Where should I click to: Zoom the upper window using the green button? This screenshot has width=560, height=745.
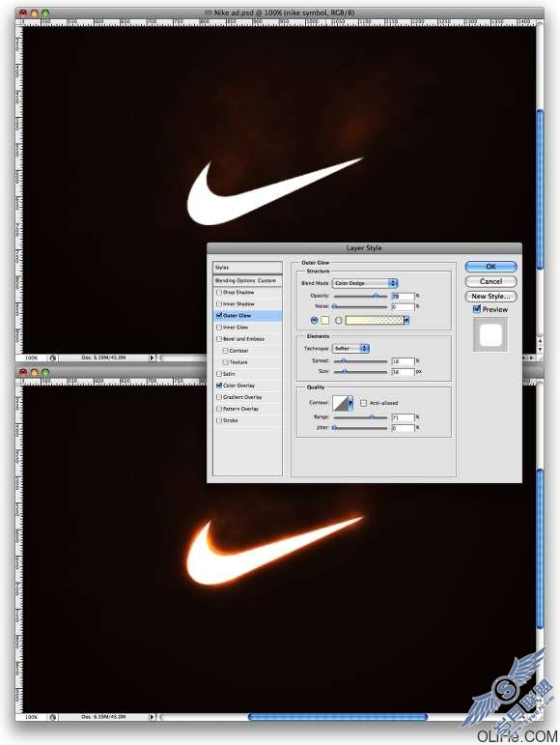tap(45, 14)
